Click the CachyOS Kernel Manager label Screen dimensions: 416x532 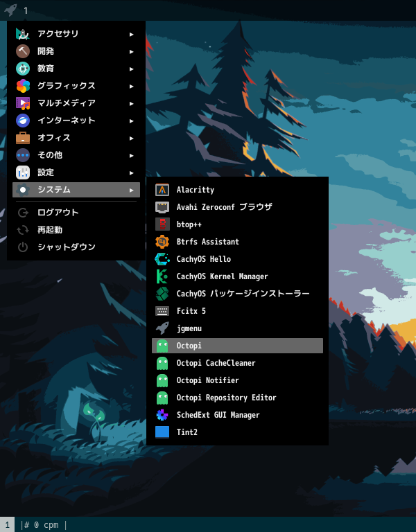[222, 276]
